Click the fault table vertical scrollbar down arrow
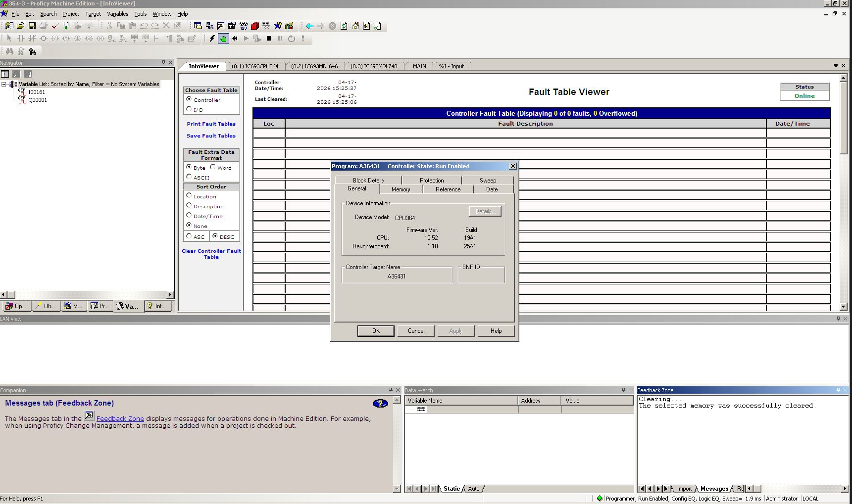The width and height of the screenshot is (852, 504). click(x=843, y=307)
